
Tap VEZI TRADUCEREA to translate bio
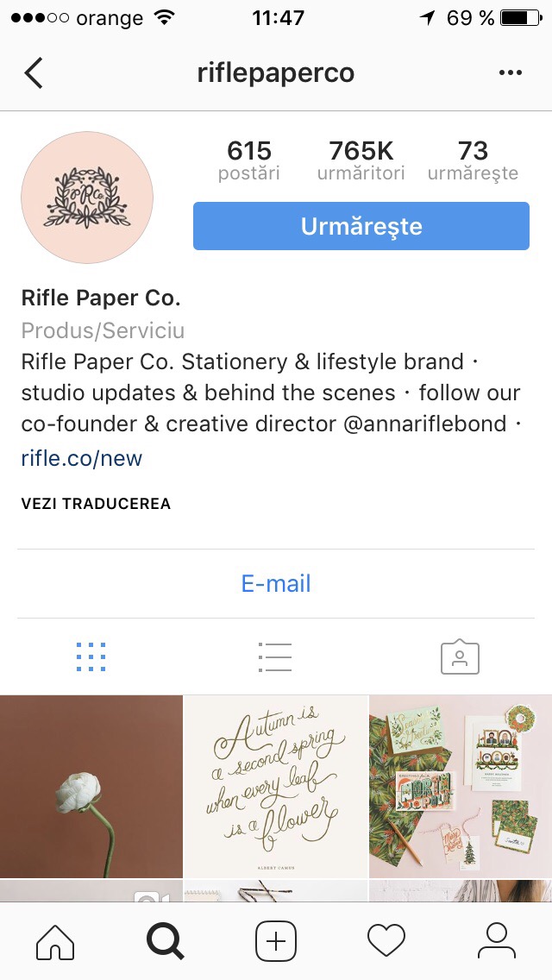96,504
